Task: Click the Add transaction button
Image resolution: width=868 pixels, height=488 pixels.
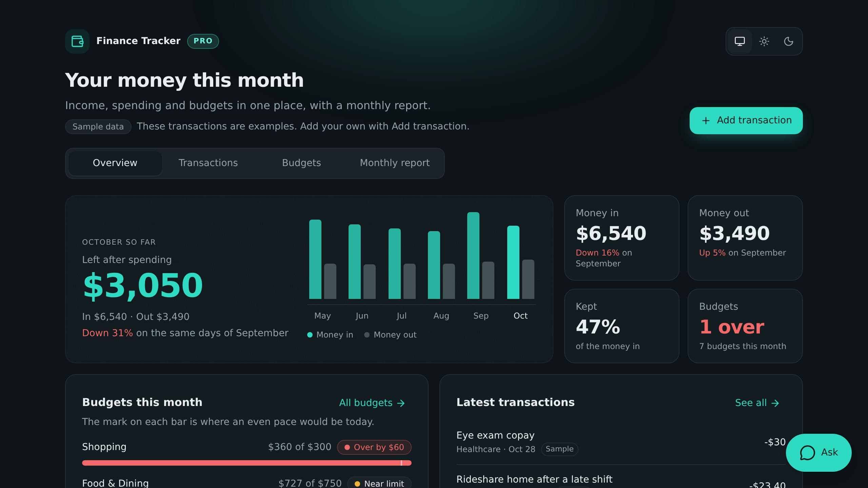Action: (746, 120)
